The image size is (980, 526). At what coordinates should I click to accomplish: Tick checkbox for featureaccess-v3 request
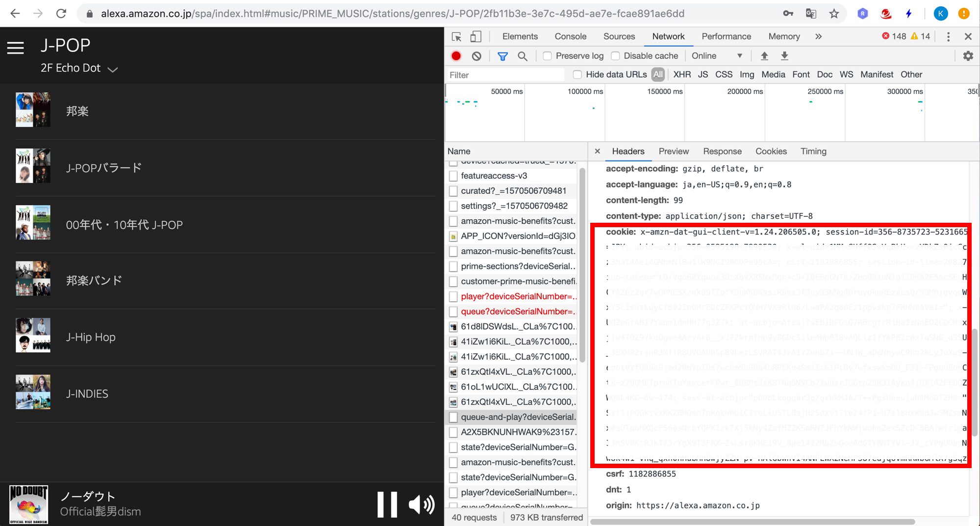pyautogui.click(x=453, y=176)
